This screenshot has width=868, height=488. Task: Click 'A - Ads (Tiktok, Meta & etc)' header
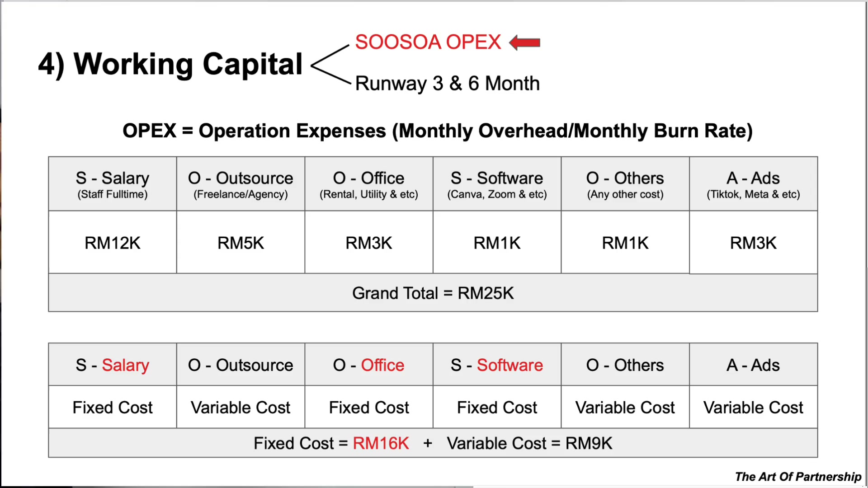[754, 184]
